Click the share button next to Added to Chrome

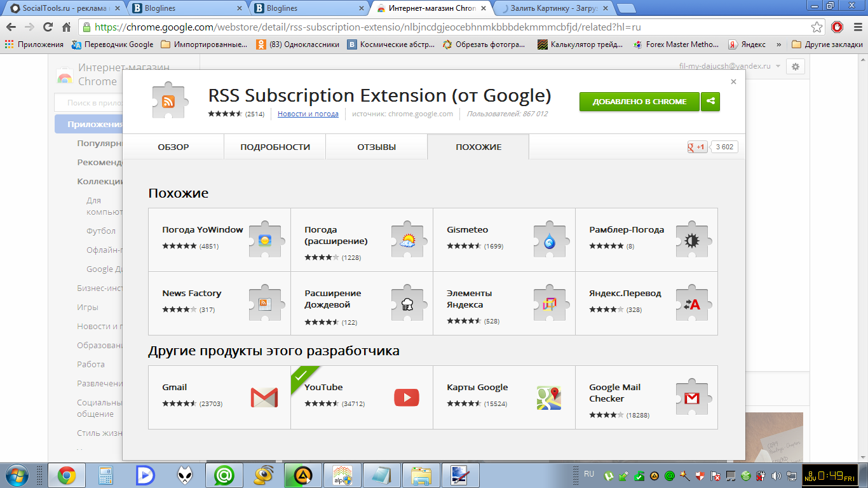(x=710, y=102)
